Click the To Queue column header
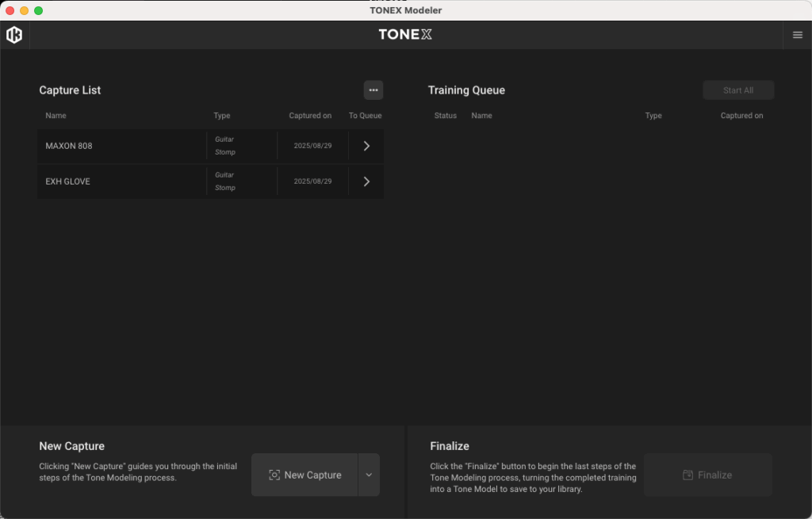 [x=365, y=116]
